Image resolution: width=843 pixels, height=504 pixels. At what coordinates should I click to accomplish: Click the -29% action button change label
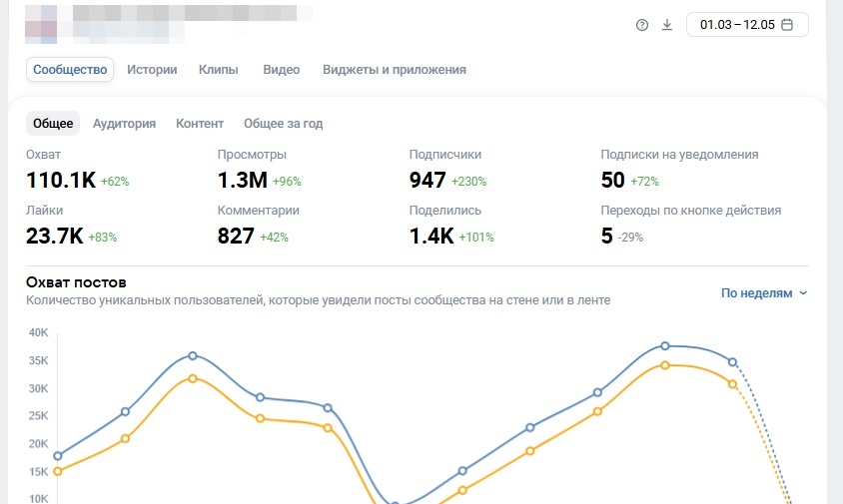630,238
